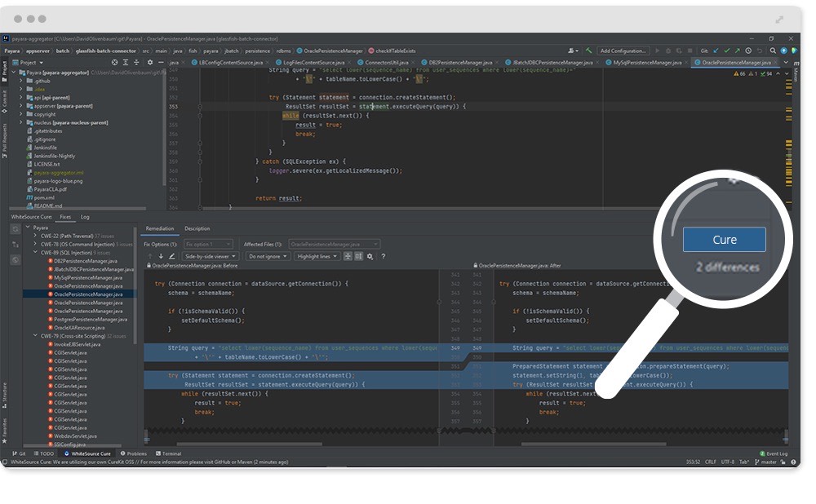Click Collapse All in Project panel
This screenshot has width=816, height=504.
pyautogui.click(x=136, y=63)
